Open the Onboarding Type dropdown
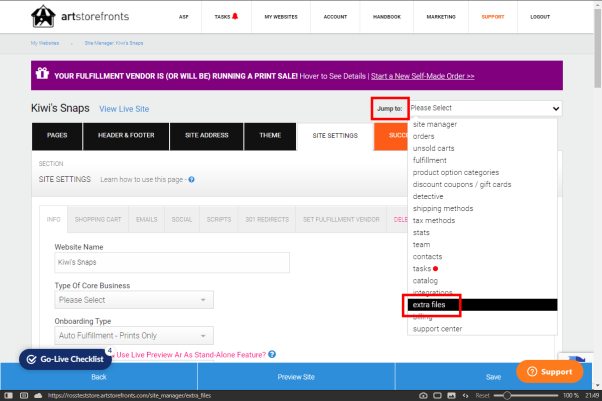The width and height of the screenshot is (602, 401). 134,335
